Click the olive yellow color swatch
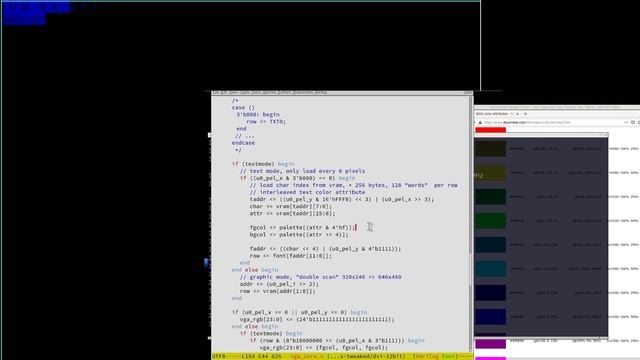 (490, 173)
